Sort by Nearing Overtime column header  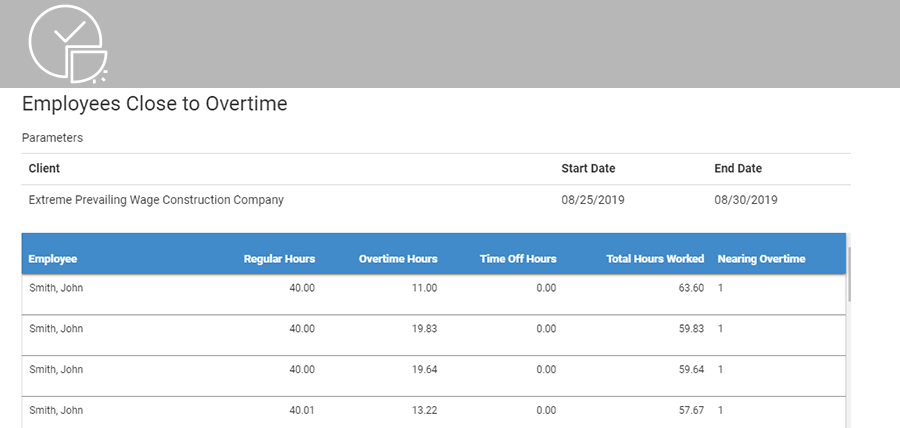click(761, 259)
